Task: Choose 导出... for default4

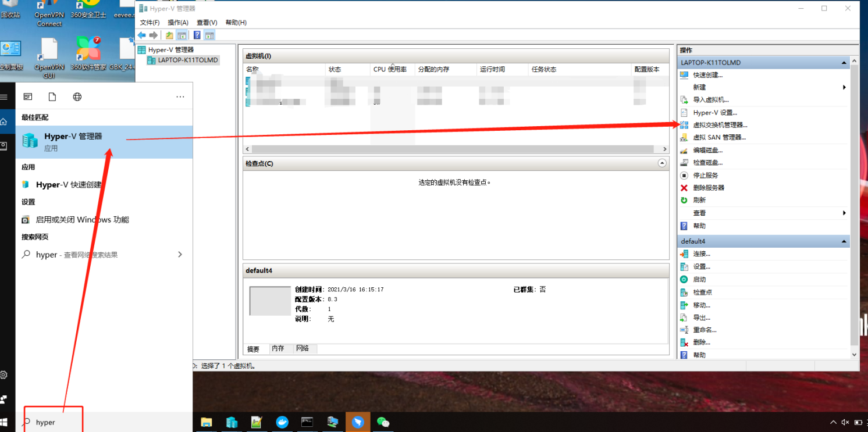Action: [701, 318]
